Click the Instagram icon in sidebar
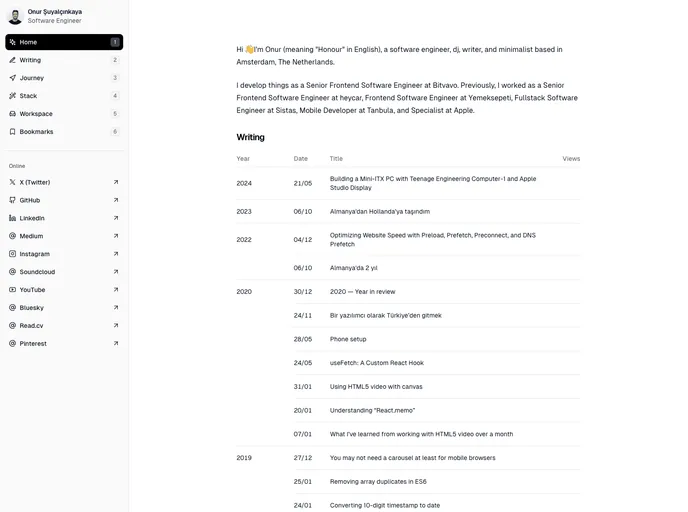The width and height of the screenshot is (688, 512). (12, 254)
